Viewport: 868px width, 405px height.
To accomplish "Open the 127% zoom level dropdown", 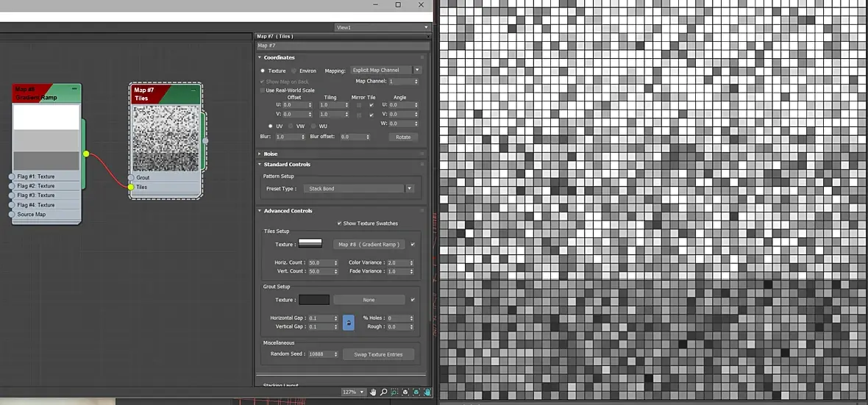I will pos(354,392).
